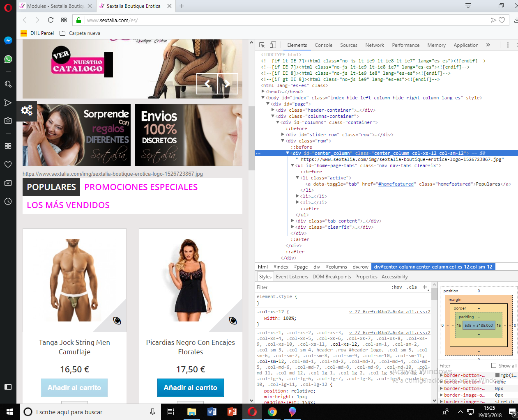Screen dimensions: 518x420
Task: Quick view Picardias Negro eye icon
Action: coord(233,321)
